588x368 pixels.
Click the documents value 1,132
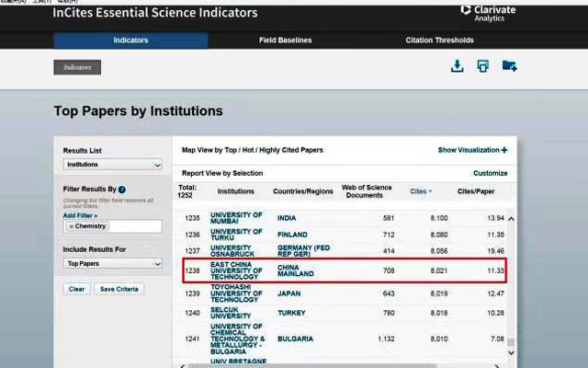386,339
